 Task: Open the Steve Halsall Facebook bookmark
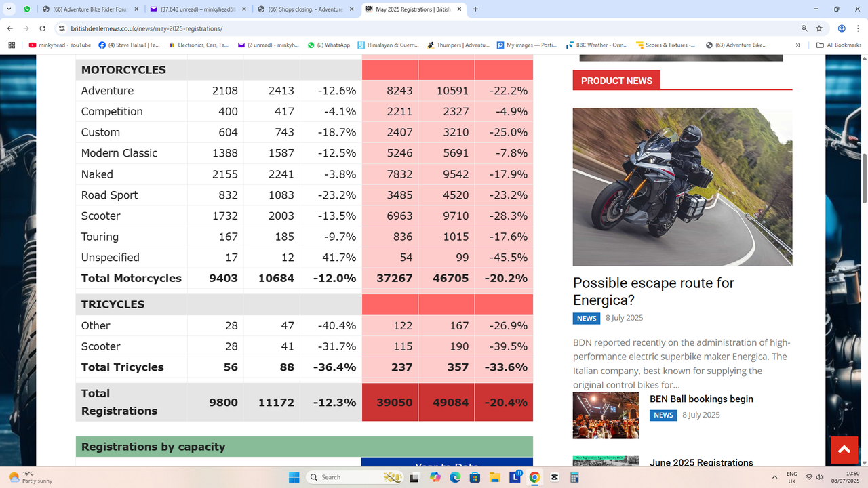coord(130,45)
